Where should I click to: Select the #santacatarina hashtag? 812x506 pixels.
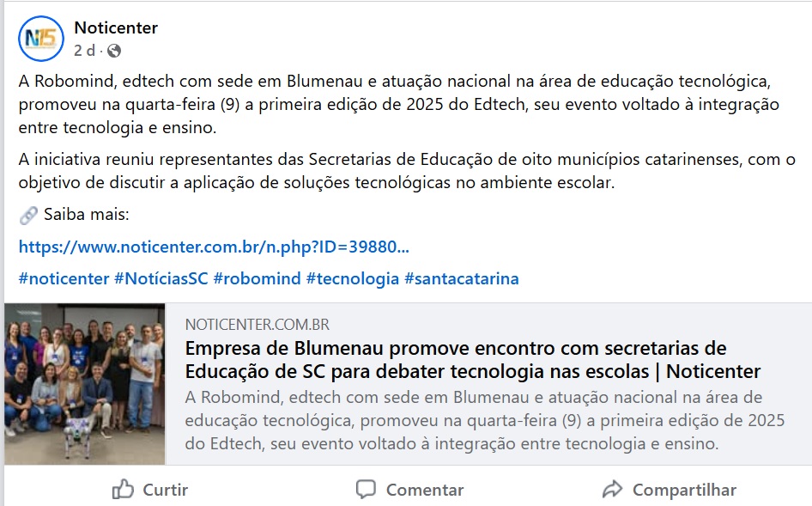[461, 278]
